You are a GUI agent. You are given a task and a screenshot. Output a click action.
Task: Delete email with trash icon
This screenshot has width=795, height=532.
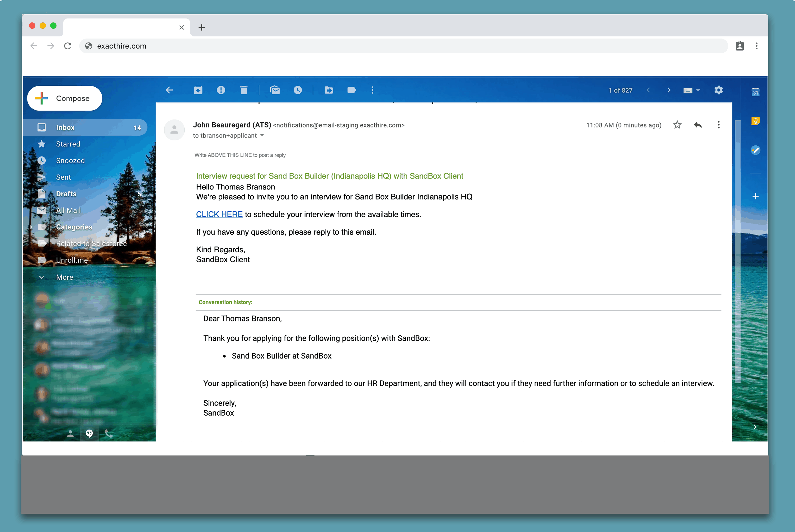point(244,90)
